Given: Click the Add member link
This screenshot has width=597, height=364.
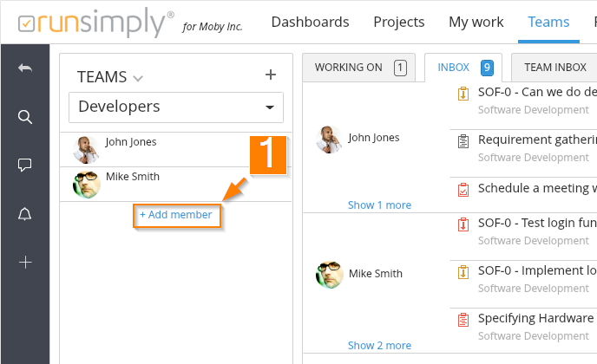Looking at the screenshot, I should [176, 214].
